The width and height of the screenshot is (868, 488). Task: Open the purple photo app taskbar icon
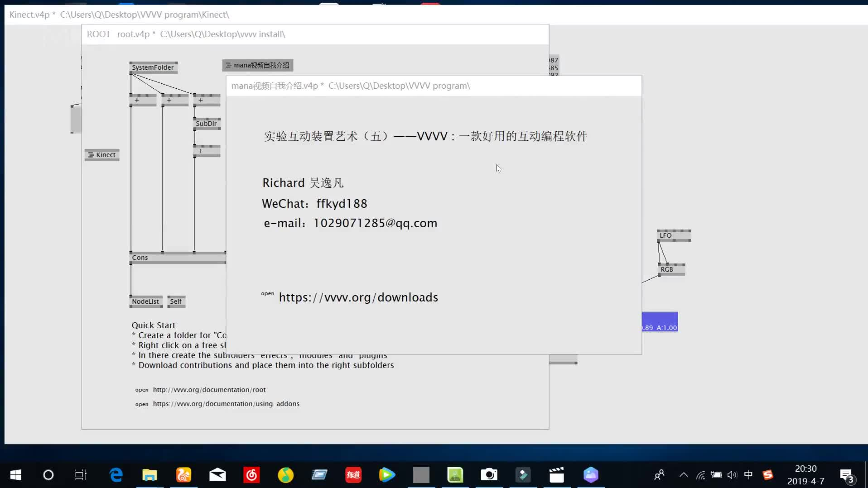(591, 474)
